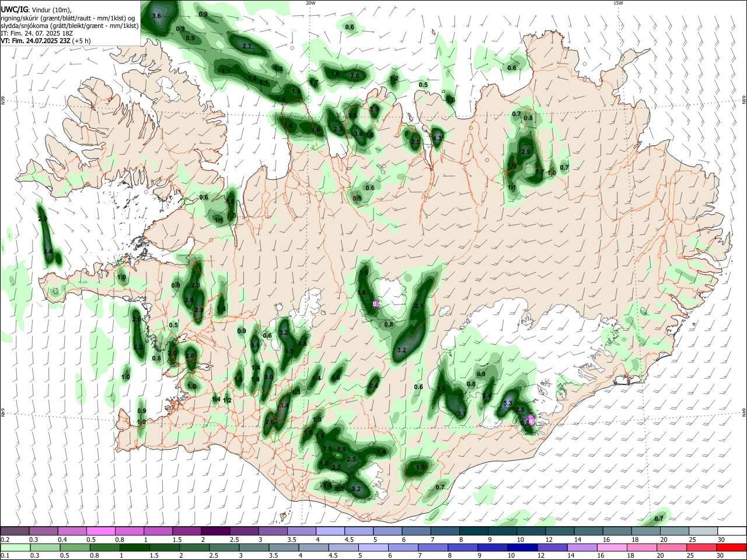This screenshot has height=560, width=747.
Task: Click the 'rigning/skúrir' legend description line
Action: (x=68, y=18)
